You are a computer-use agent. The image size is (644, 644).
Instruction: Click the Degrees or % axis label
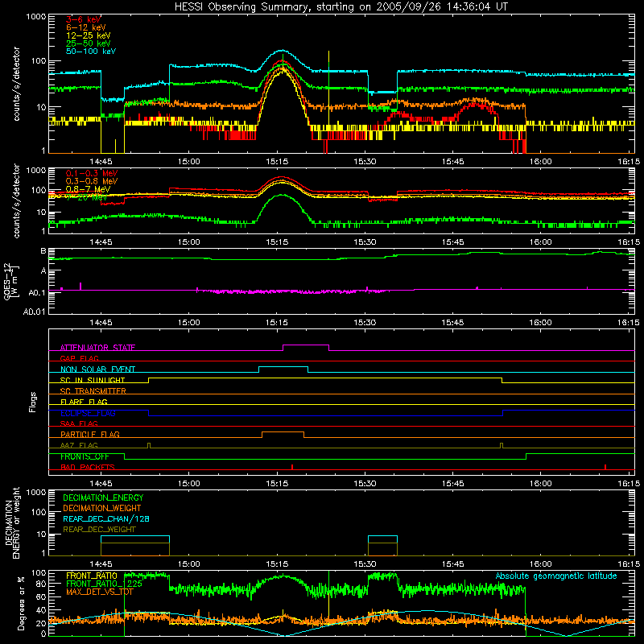(21, 604)
